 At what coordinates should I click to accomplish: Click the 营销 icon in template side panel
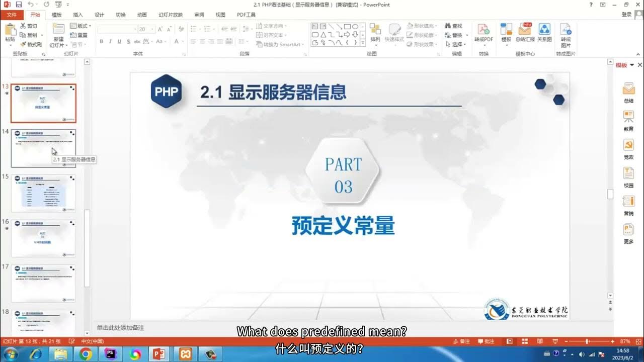click(628, 202)
